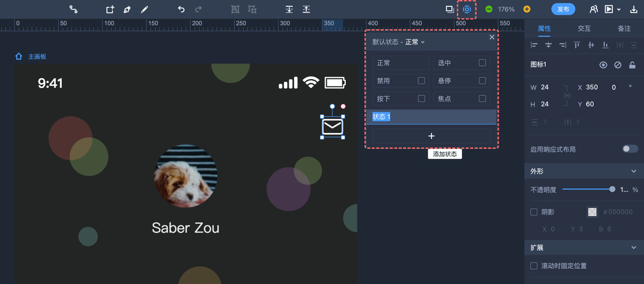Lock the 图标1 element via padlock icon
Viewport: 644px width, 284px height.
tap(632, 65)
